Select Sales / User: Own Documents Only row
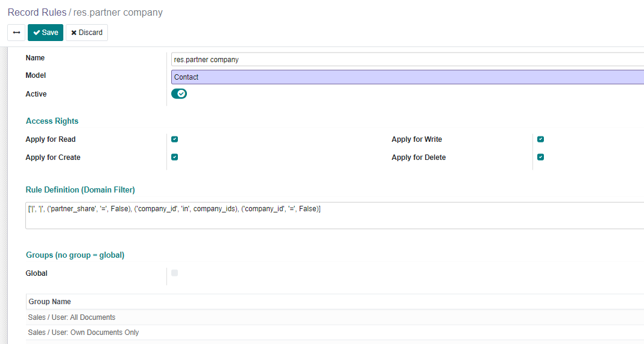This screenshot has height=344, width=644. [84, 333]
